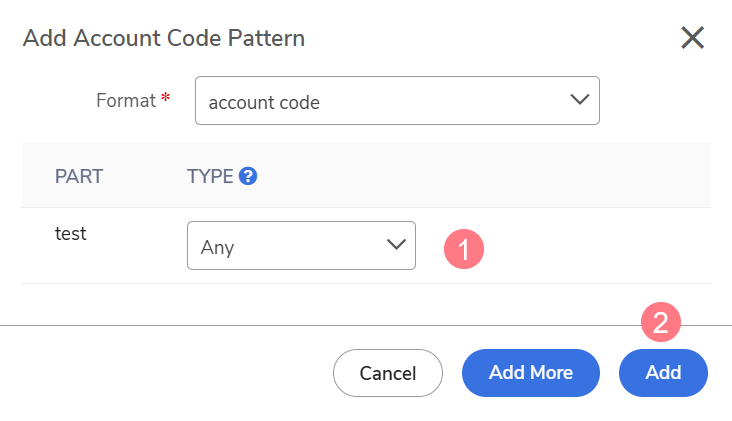
Task: Click the red step 2 badge
Action: coord(661,322)
